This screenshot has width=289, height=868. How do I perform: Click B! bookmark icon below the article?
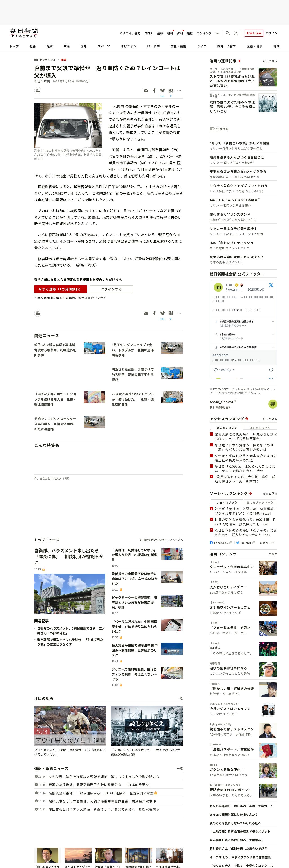click(171, 313)
